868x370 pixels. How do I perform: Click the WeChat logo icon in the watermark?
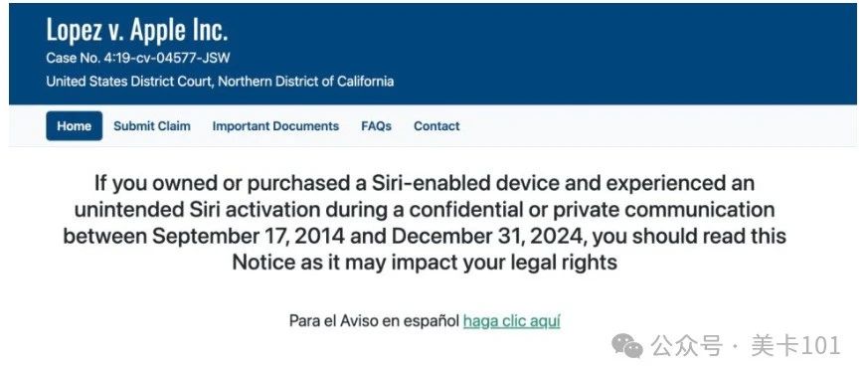coord(627,345)
